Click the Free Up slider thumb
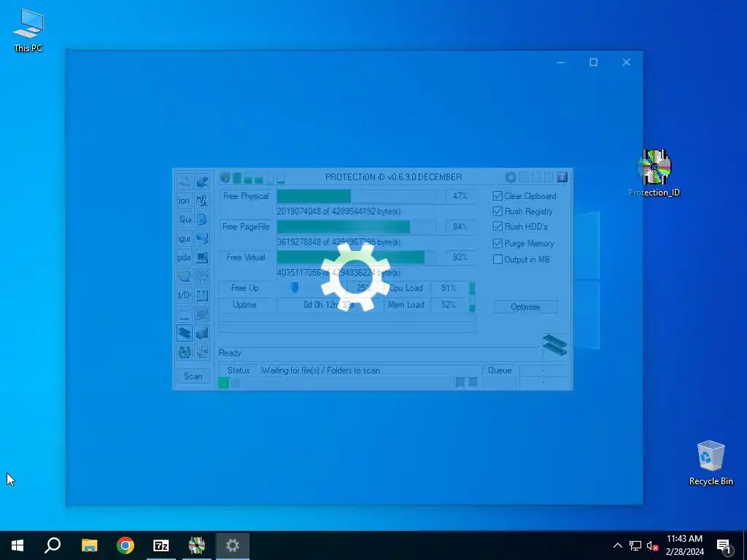The height and width of the screenshot is (560, 747). tap(295, 287)
